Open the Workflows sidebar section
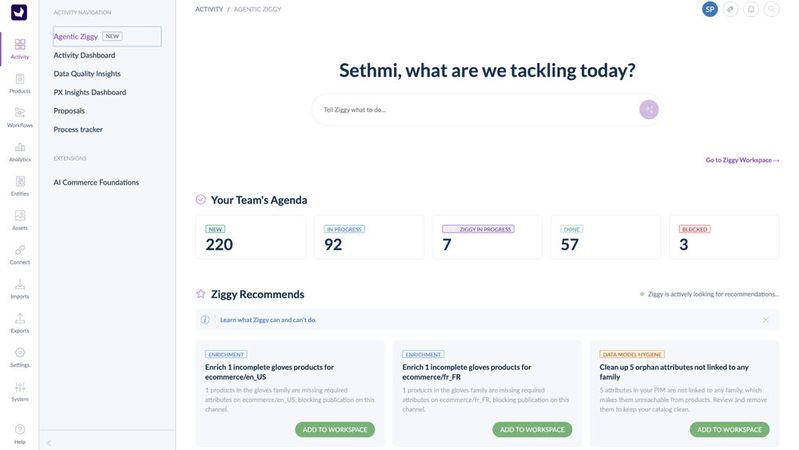The image size is (799, 450). point(20,118)
